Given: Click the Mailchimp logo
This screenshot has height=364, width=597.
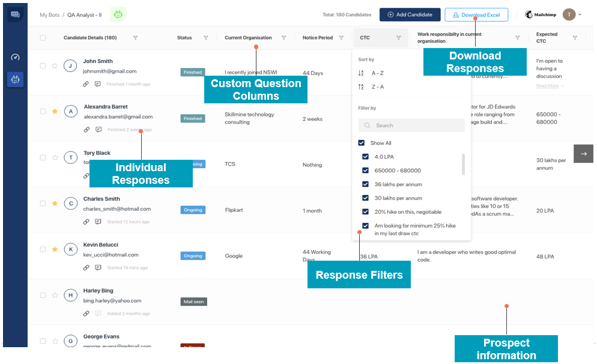Looking at the screenshot, I should [541, 14].
